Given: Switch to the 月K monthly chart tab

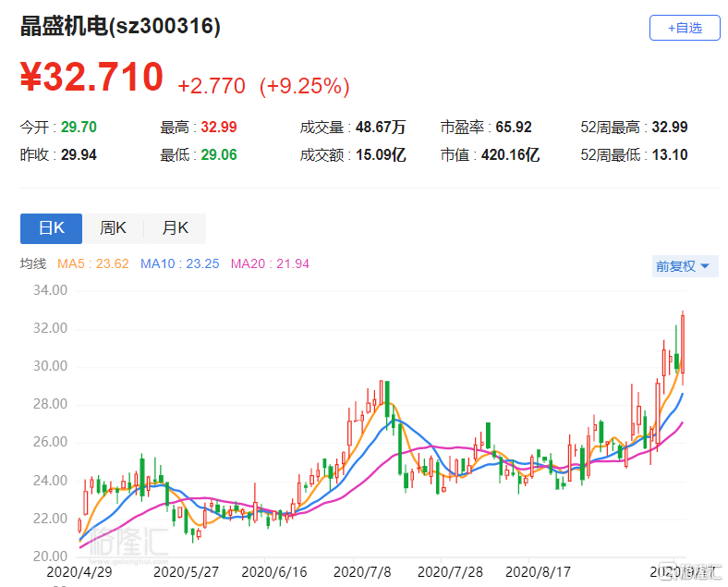Looking at the screenshot, I should pyautogui.click(x=175, y=228).
